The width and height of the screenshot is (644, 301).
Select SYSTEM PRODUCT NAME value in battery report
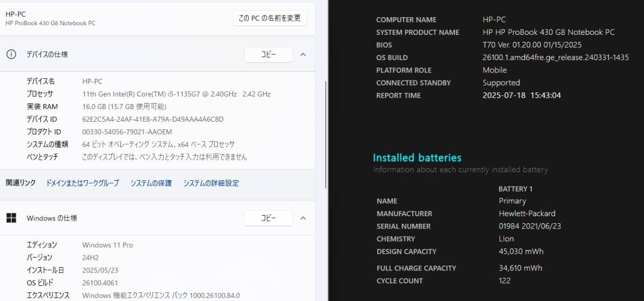(x=548, y=32)
